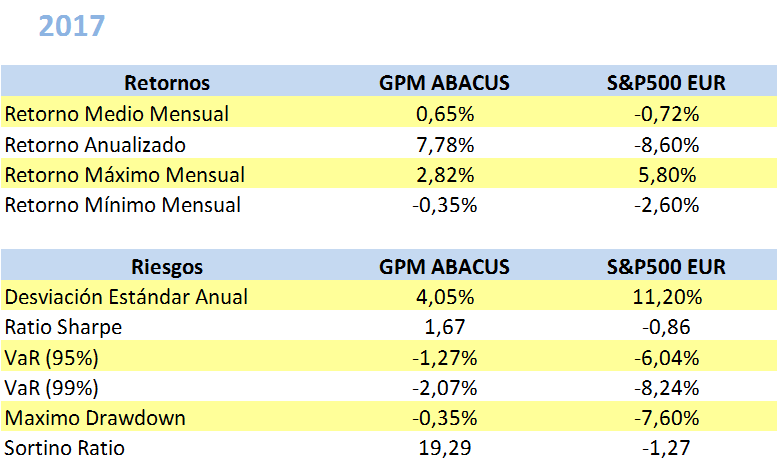Click the Retorno Mínimo Mensual label

pos(123,206)
